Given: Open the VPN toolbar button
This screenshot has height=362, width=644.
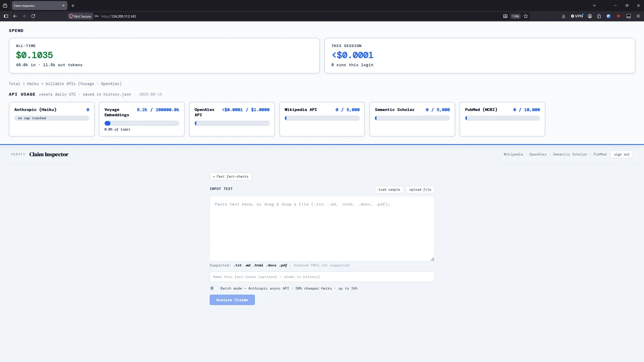Looking at the screenshot, I should tap(577, 16).
